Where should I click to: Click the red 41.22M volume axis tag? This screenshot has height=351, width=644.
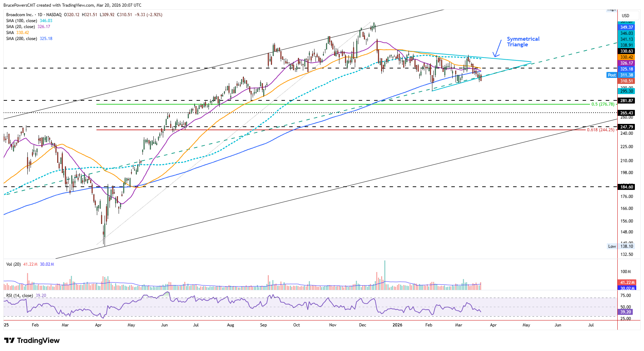point(627,283)
